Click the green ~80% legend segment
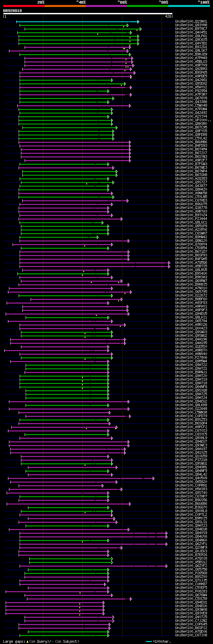This screenshot has width=213, height=644. (148, 6)
